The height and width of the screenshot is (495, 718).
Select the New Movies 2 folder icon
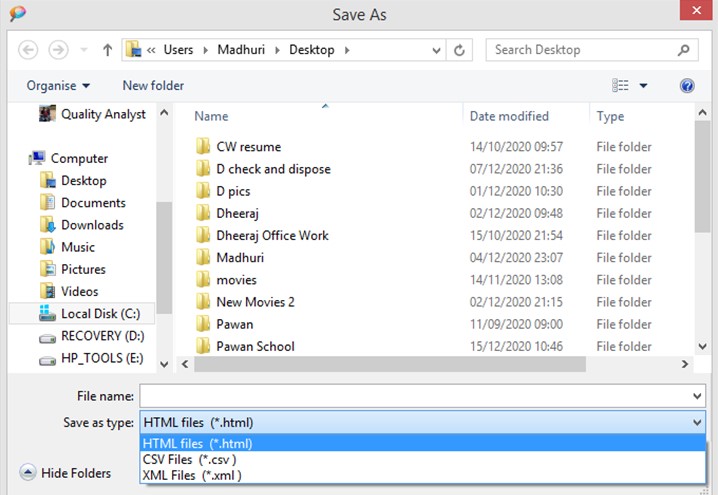[x=203, y=302]
